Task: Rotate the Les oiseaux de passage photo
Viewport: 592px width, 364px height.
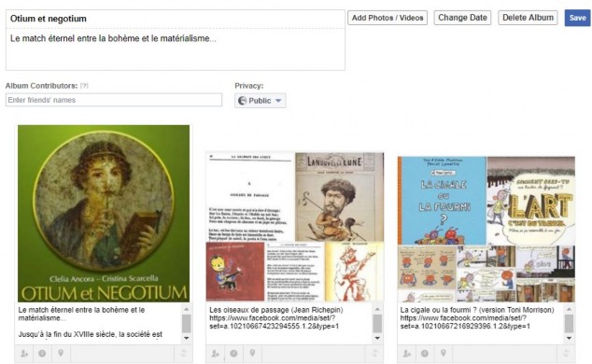Action: [x=374, y=354]
